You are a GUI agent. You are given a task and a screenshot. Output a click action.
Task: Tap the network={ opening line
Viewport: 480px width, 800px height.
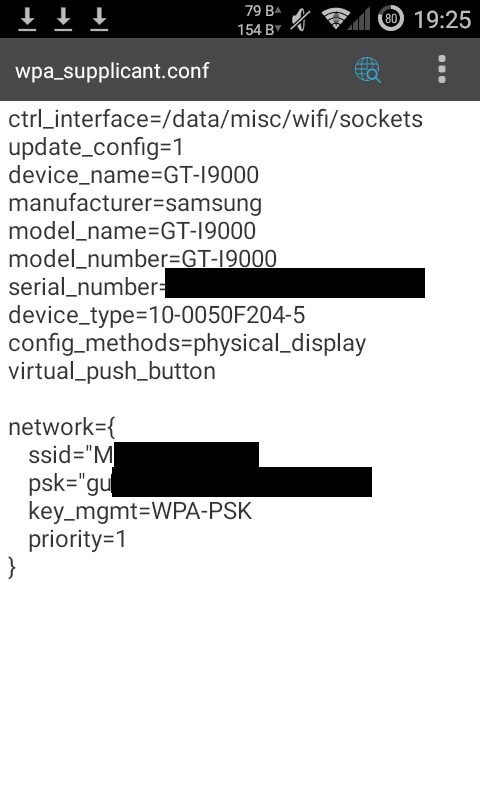click(x=62, y=427)
